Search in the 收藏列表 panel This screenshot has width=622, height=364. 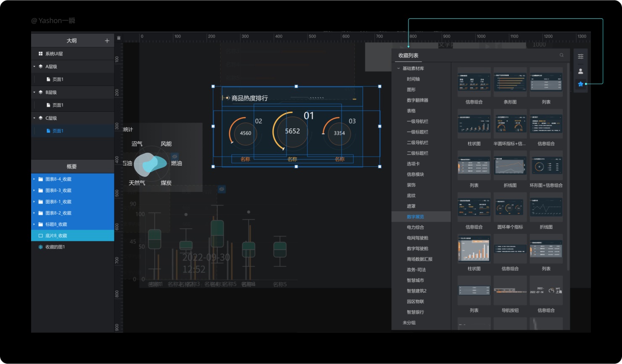[561, 55]
